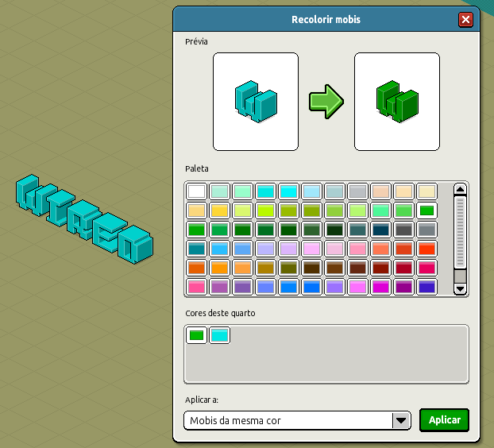Close the Recolorir mobis dialog
Image resolution: width=494 pixels, height=448 pixels.
(x=465, y=20)
